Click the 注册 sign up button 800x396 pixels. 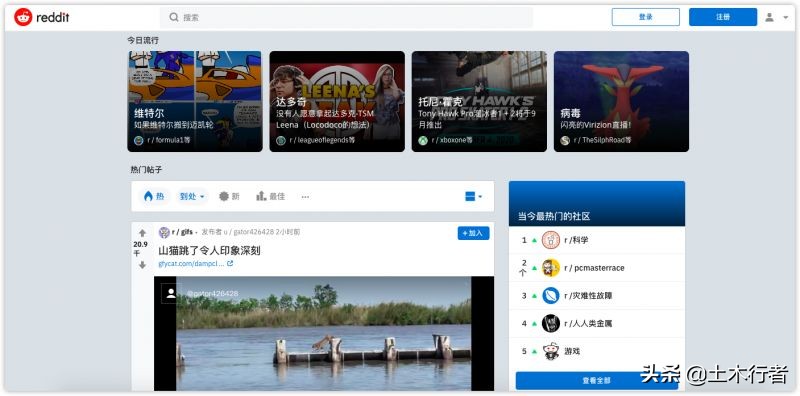pyautogui.click(x=722, y=17)
